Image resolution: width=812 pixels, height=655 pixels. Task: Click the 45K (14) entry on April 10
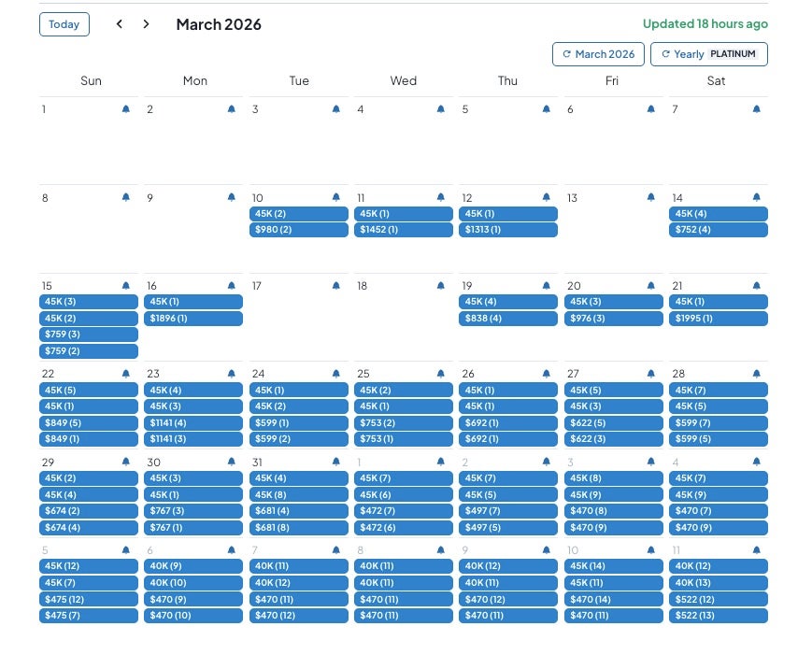(x=613, y=566)
